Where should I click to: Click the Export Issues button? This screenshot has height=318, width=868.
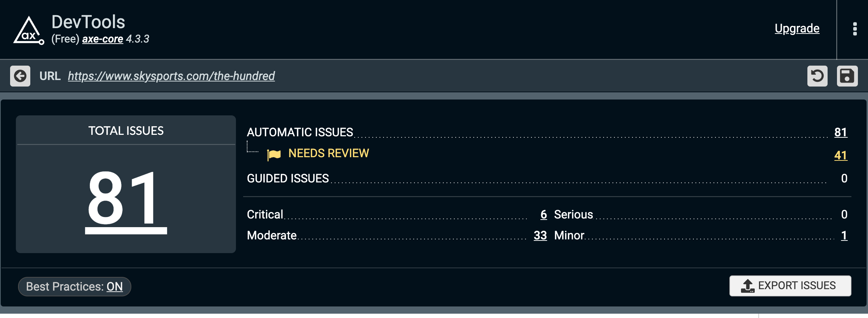coord(790,286)
